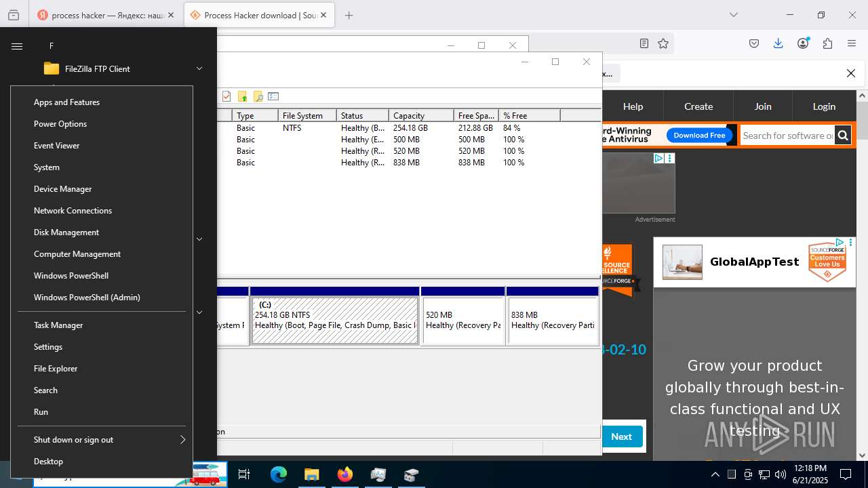Open the Firefox application menu
The height and width of the screenshot is (488, 868).
point(852,43)
